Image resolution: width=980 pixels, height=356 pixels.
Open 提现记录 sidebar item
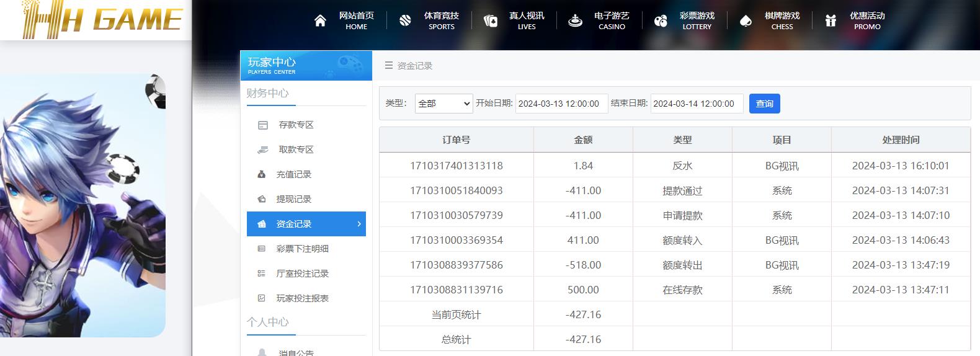tap(293, 199)
